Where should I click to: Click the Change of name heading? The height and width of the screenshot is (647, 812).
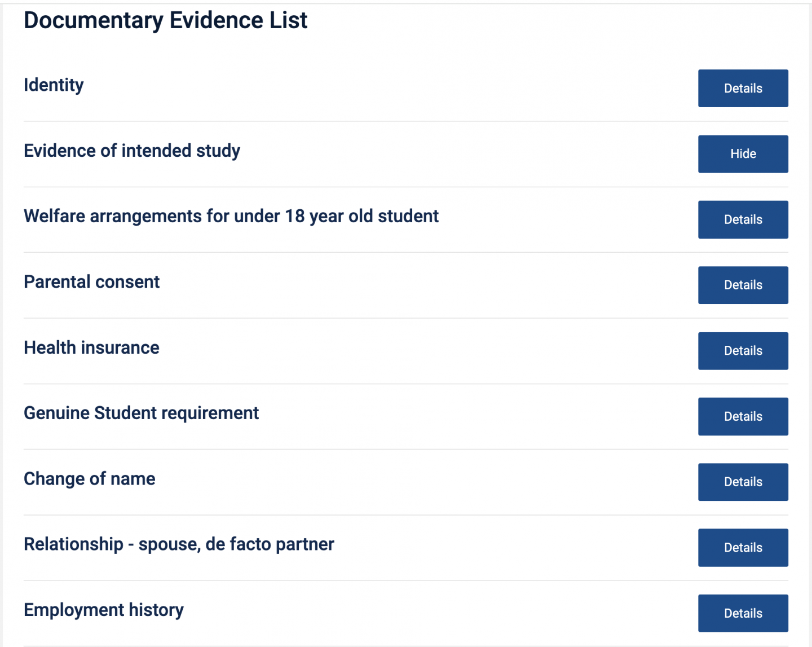coord(89,479)
